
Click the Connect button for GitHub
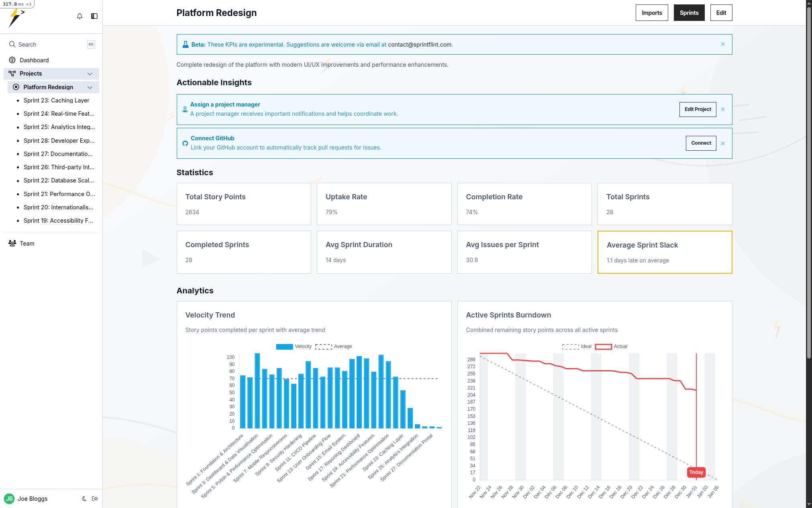pos(701,143)
